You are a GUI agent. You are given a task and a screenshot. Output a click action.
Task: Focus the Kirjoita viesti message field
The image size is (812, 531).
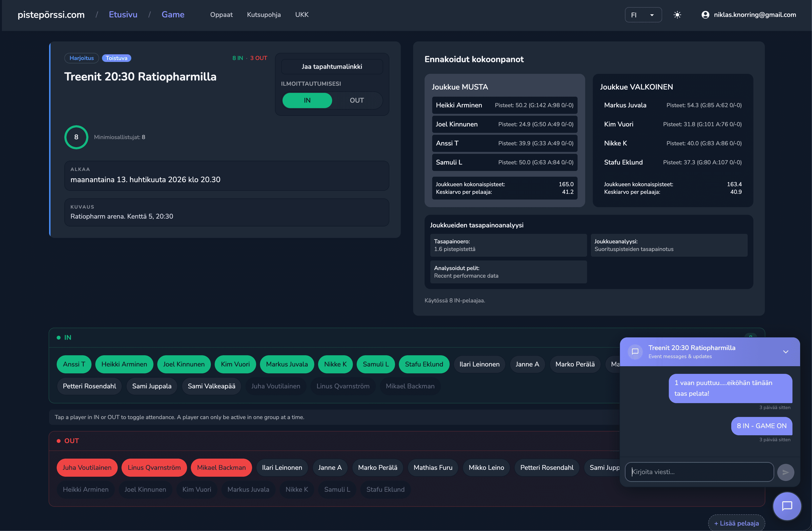[x=699, y=472]
